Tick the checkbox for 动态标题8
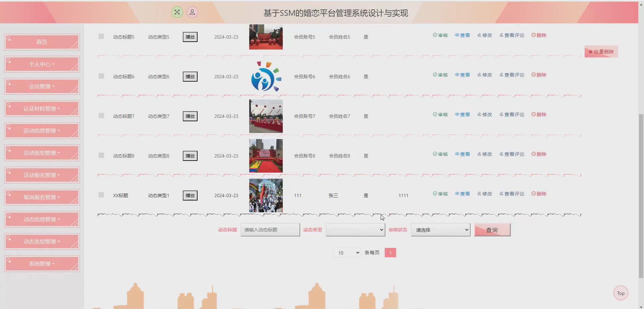This screenshot has height=309, width=644. (x=101, y=155)
